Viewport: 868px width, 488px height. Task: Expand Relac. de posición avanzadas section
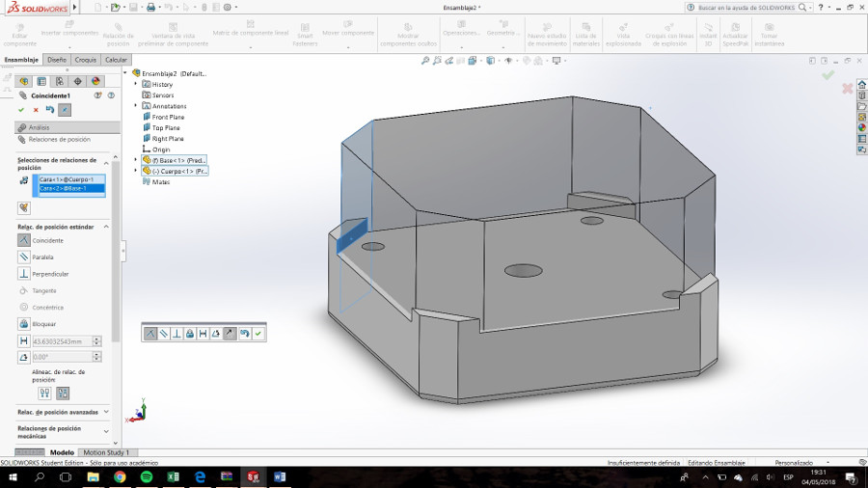coord(106,412)
